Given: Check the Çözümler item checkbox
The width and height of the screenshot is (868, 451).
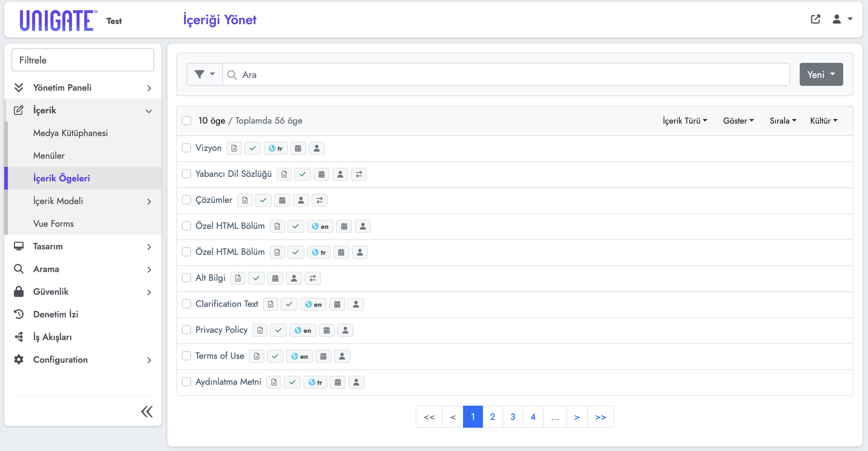Looking at the screenshot, I should [x=186, y=200].
